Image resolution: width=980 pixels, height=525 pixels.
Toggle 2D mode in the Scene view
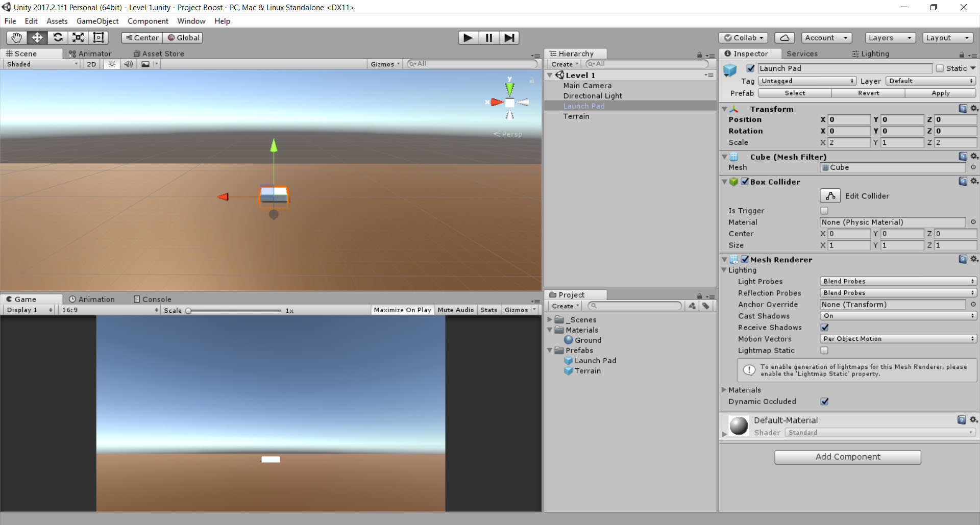91,64
